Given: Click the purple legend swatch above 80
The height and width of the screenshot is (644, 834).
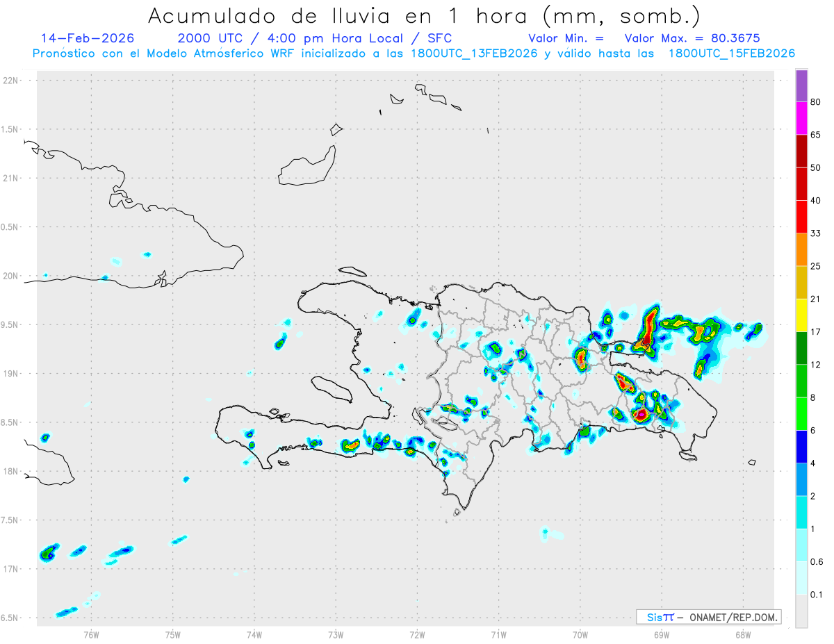Looking at the screenshot, I should click(801, 86).
